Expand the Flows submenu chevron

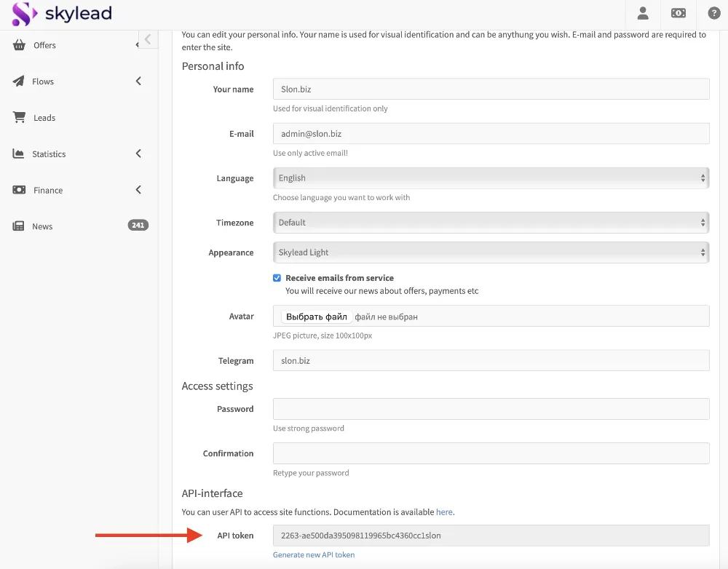point(138,81)
